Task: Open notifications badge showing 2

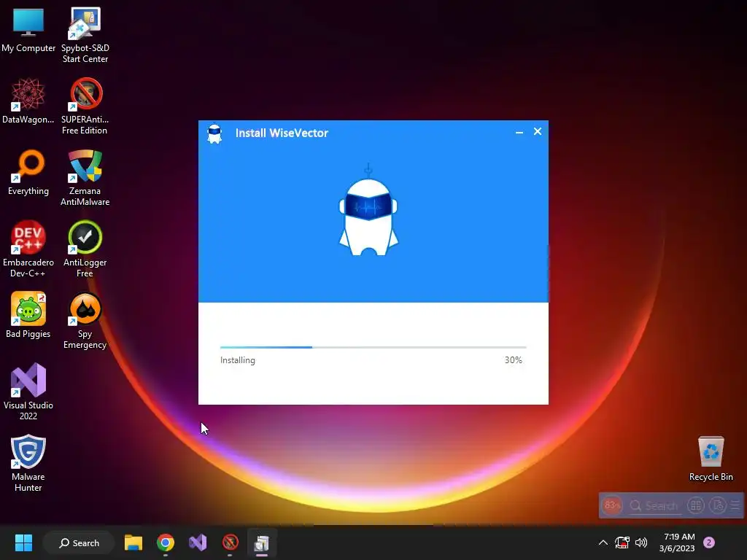Action: 709,542
